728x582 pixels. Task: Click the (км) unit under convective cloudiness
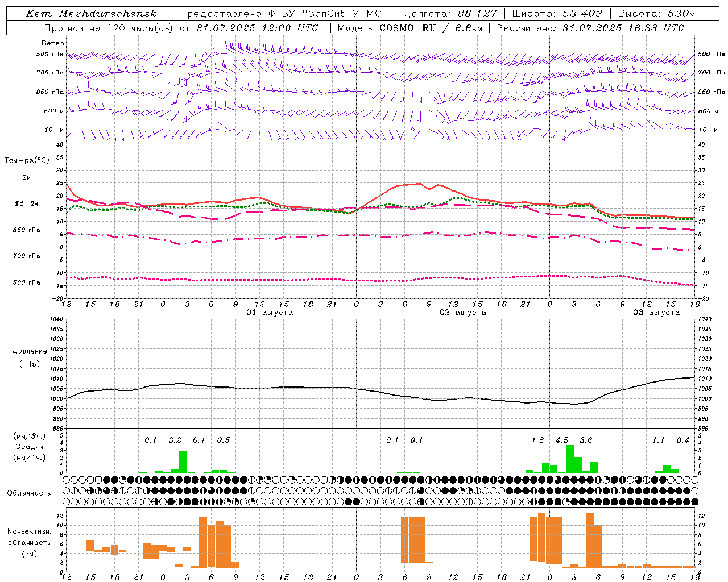coord(30,554)
